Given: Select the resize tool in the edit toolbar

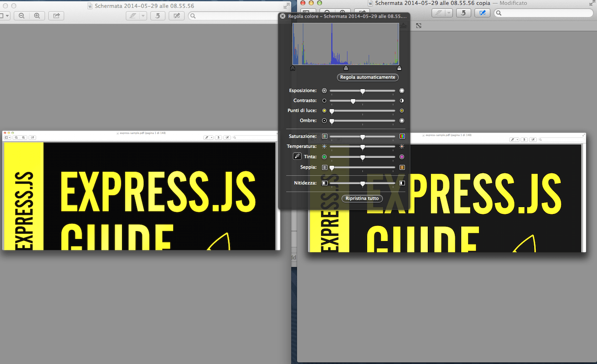Looking at the screenshot, I should [419, 26].
